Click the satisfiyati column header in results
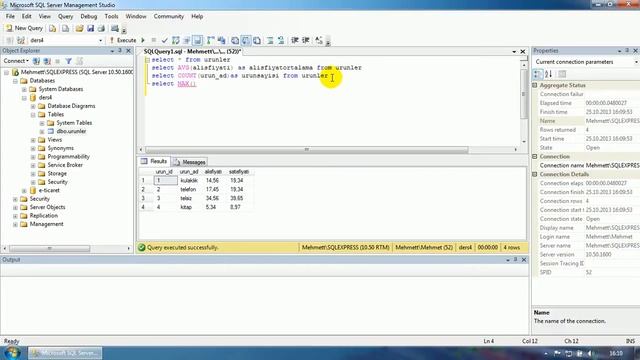Screen dimensions: 640x360 239,172
